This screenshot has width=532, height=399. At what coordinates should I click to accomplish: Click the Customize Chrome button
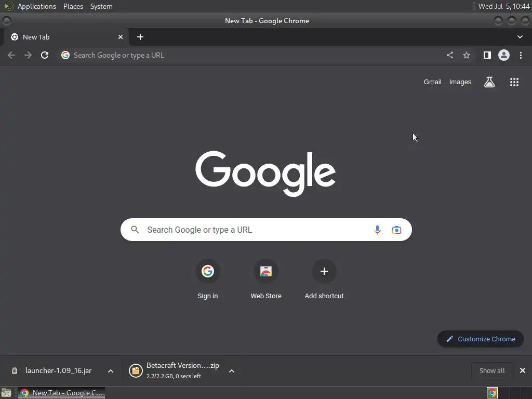coord(481,339)
